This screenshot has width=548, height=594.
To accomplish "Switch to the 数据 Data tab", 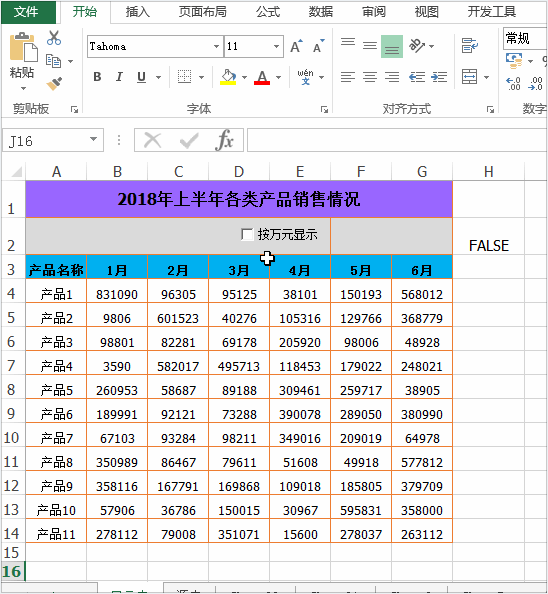I will [321, 12].
